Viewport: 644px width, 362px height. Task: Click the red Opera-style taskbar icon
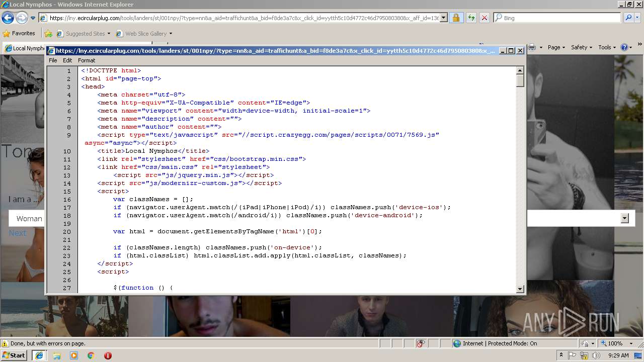(x=108, y=355)
